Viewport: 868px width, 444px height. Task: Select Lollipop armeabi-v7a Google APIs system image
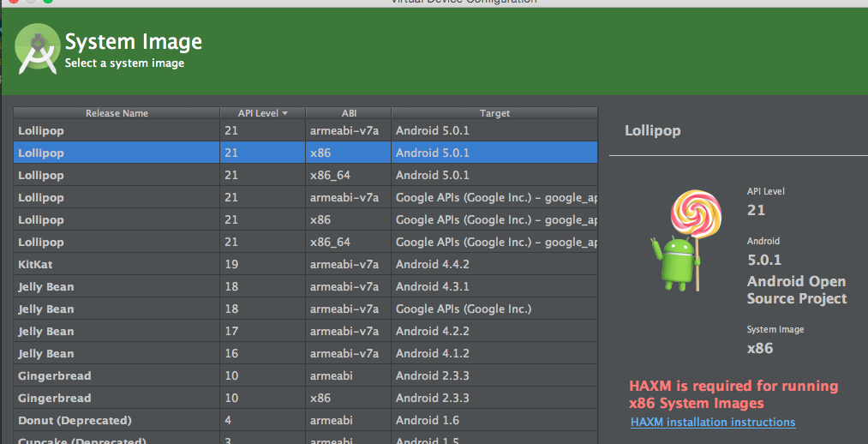click(306, 197)
